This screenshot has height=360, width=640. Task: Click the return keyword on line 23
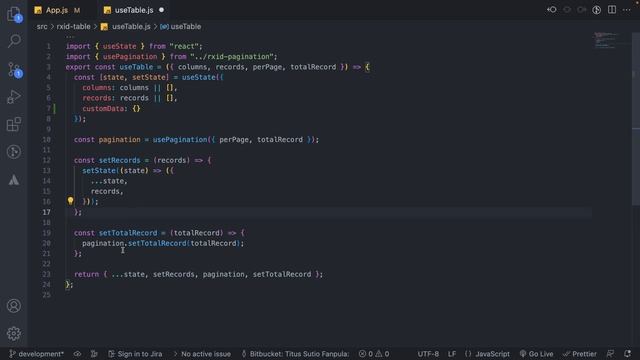(x=86, y=274)
